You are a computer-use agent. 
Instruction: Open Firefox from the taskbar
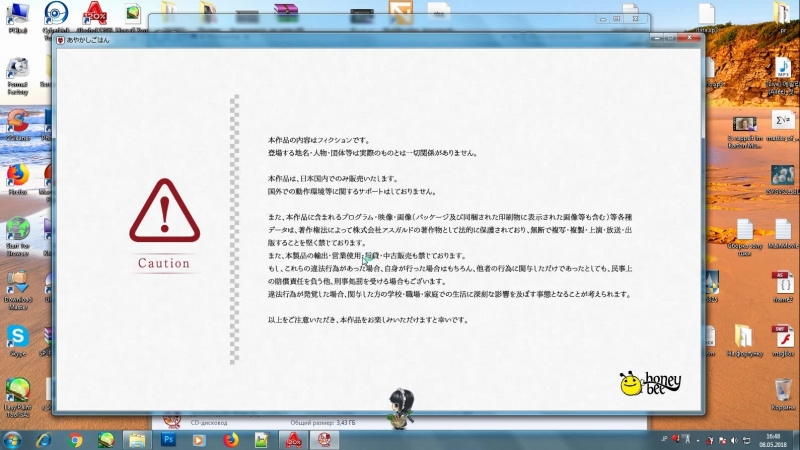click(231, 439)
